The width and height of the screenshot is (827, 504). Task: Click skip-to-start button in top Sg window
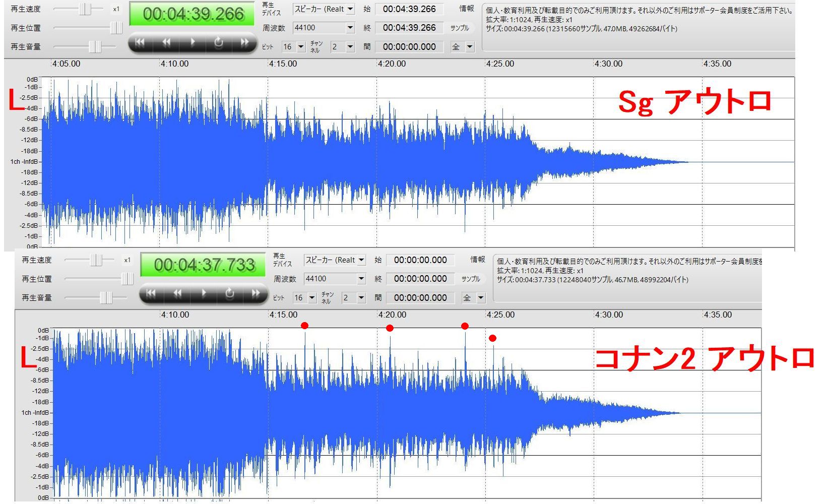pyautogui.click(x=140, y=43)
